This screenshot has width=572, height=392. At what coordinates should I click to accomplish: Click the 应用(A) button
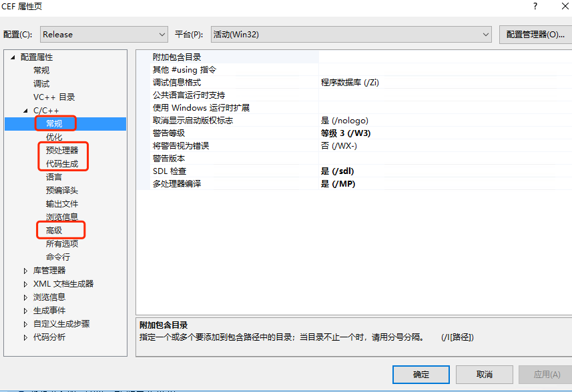point(545,374)
